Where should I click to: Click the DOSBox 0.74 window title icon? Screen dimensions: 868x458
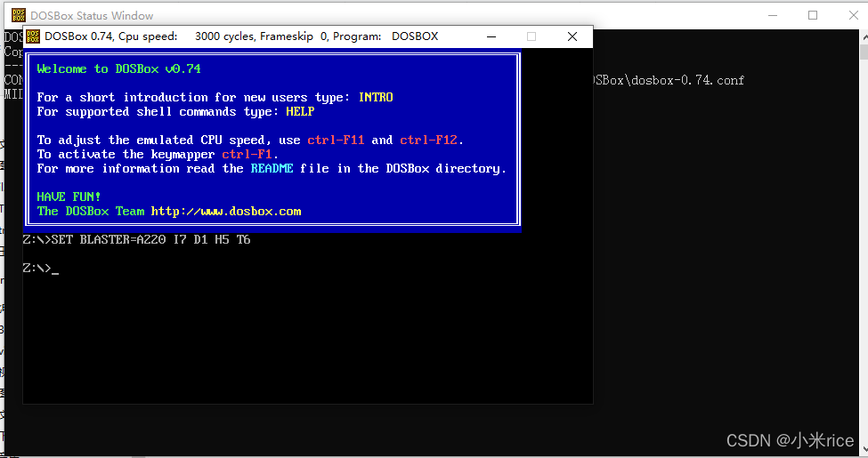33,36
